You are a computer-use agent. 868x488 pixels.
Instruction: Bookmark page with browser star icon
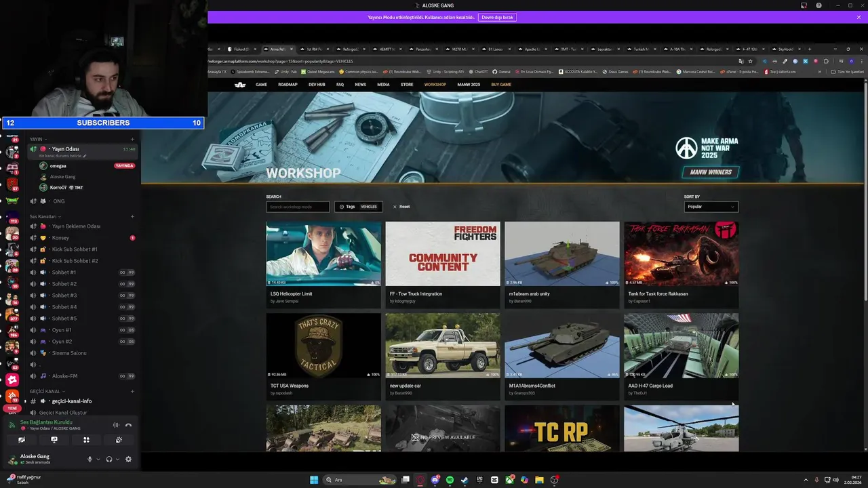750,61
